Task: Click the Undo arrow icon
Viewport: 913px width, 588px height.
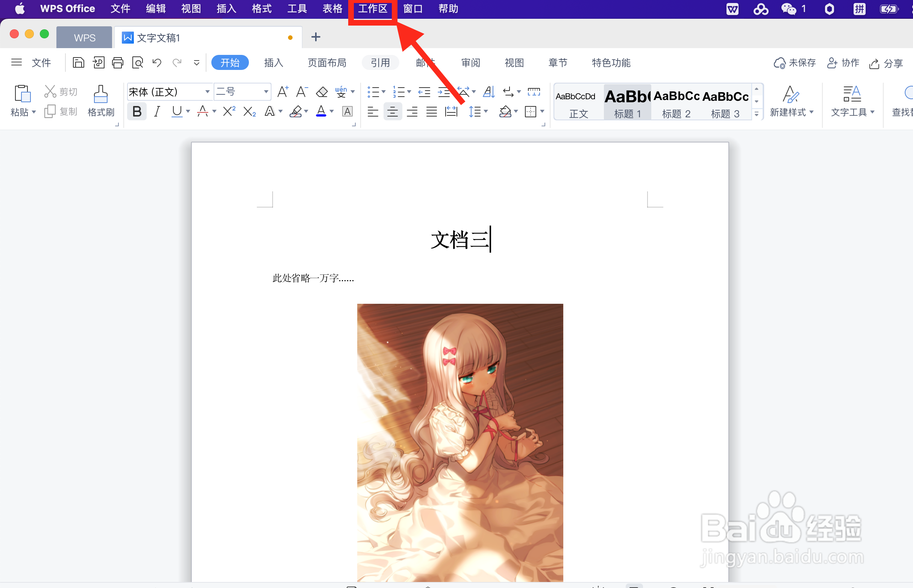Action: point(157,62)
